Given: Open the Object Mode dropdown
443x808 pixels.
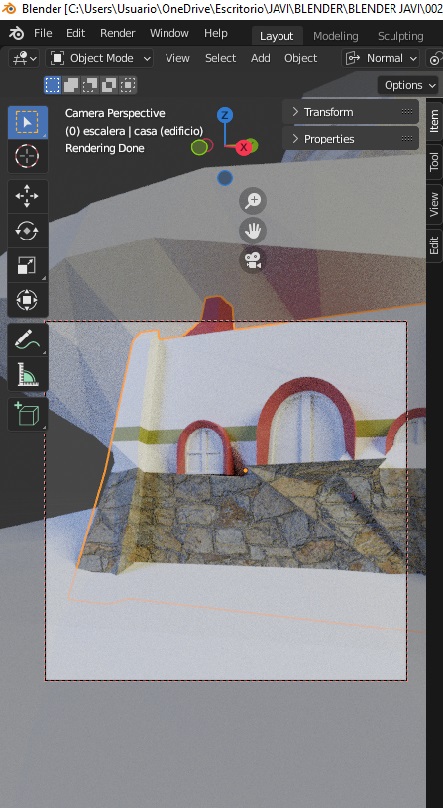Looking at the screenshot, I should click(x=100, y=58).
